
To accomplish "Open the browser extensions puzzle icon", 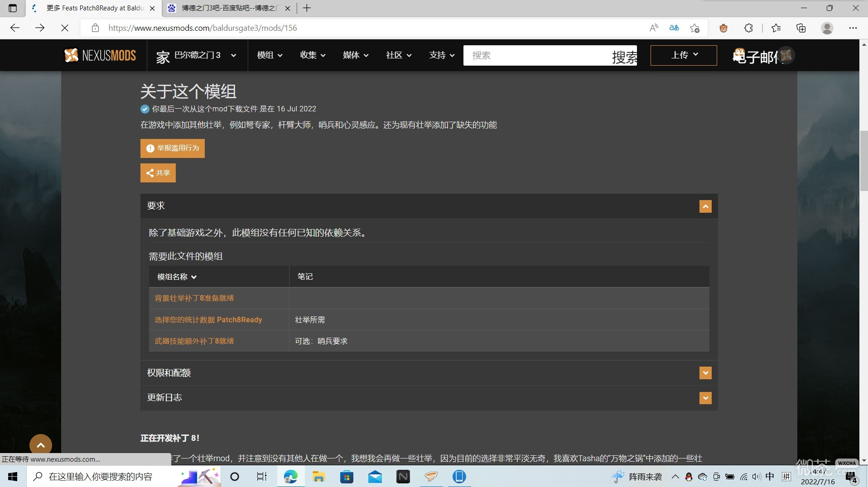I will 748,28.
